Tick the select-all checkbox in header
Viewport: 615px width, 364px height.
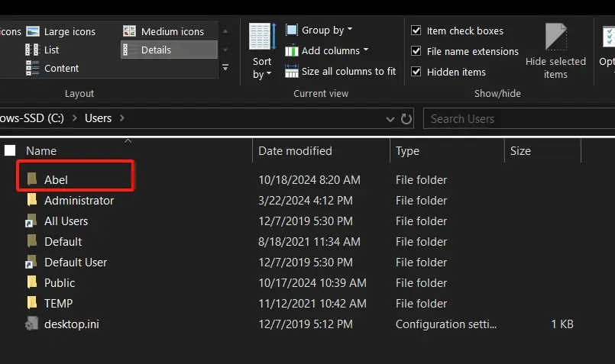(10, 150)
